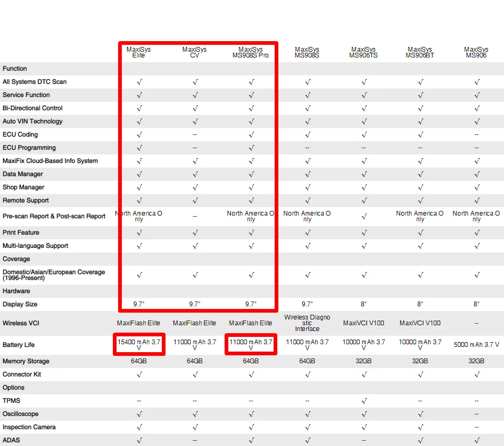The height and width of the screenshot is (446, 504).
Task: Select Pre-scan Report & Post-scan Report label
Action: point(54,216)
